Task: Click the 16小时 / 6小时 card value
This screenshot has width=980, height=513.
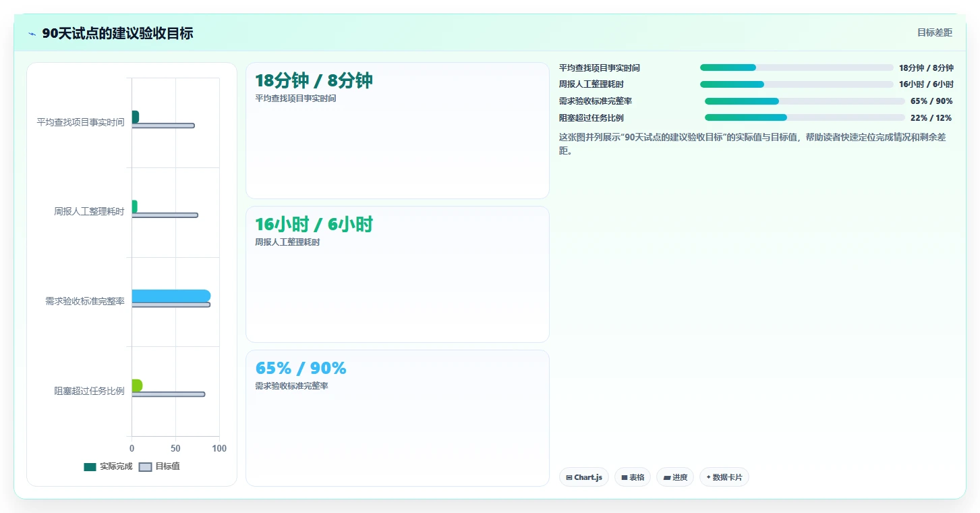Action: tap(314, 225)
